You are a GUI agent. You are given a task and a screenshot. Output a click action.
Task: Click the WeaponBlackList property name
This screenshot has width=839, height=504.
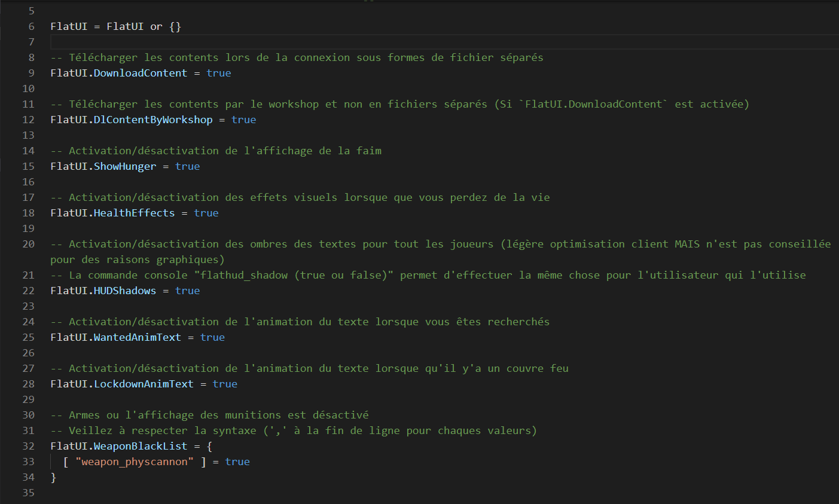tap(141, 446)
